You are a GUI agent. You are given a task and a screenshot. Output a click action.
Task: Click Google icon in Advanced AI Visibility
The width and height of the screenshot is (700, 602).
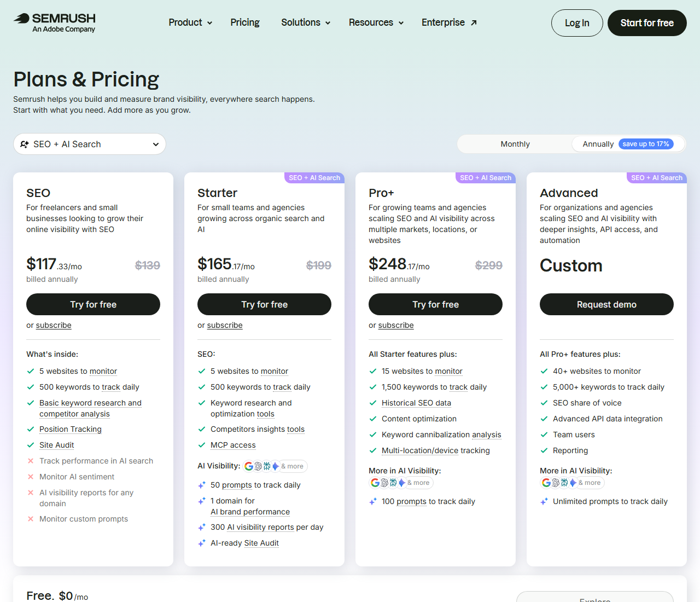click(x=546, y=483)
